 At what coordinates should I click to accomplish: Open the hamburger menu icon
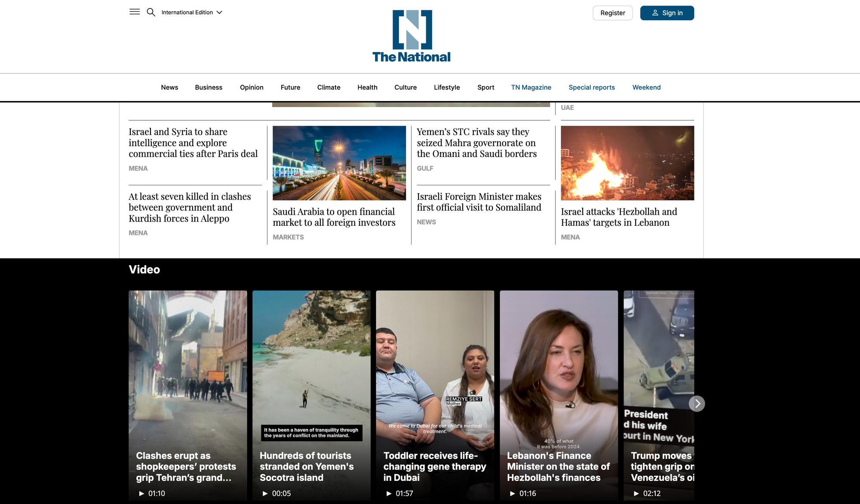[135, 12]
